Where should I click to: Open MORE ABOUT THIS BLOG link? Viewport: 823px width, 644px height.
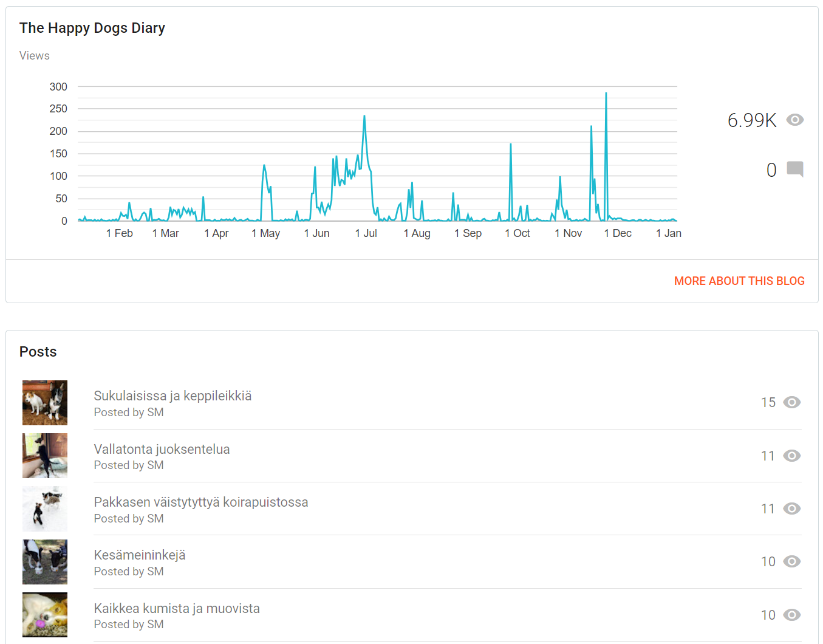tap(739, 281)
